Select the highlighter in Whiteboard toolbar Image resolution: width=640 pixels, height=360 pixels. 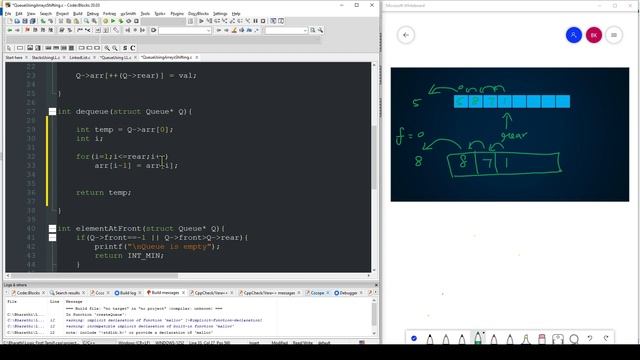coord(526,338)
